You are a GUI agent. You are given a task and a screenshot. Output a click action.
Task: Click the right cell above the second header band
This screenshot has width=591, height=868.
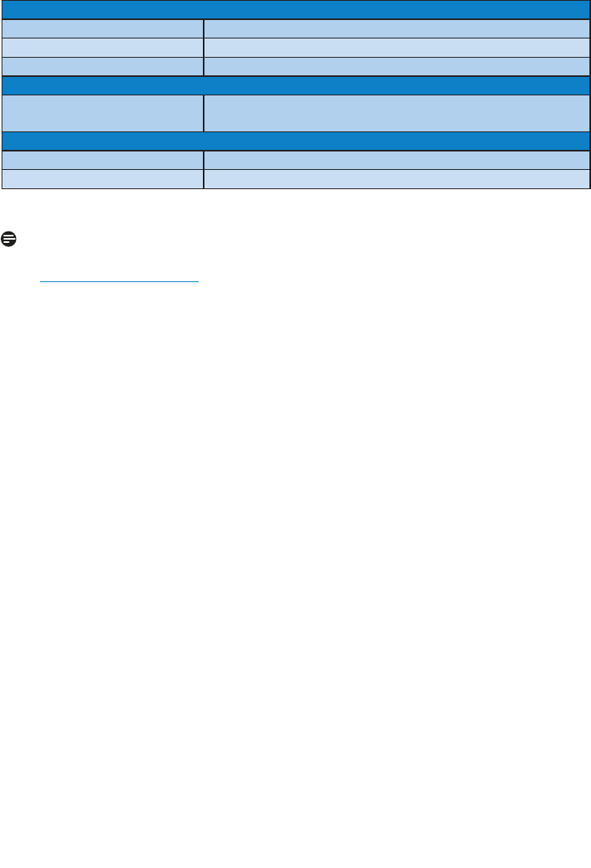coord(397,67)
